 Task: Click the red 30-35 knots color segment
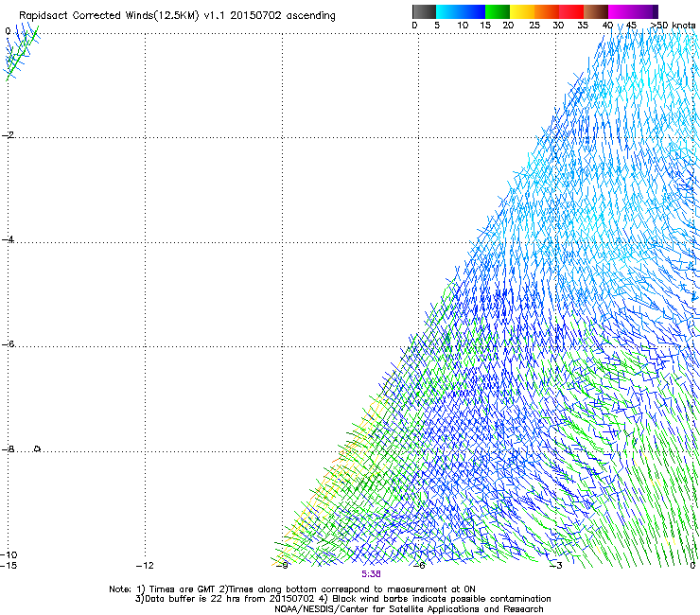coord(571,11)
